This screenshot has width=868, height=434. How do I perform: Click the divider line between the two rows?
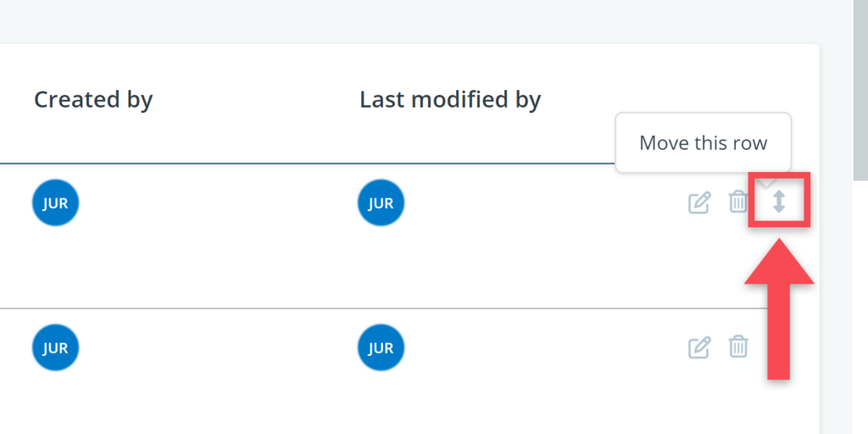tap(339, 309)
